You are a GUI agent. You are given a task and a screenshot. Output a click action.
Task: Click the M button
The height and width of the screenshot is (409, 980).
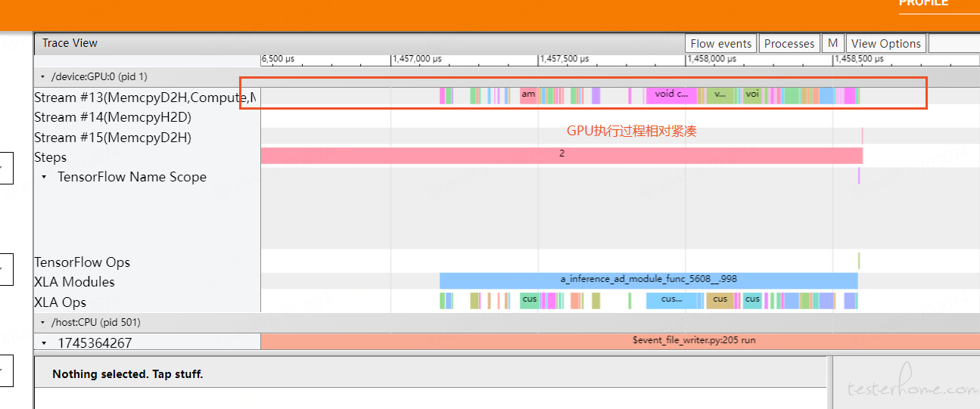(x=832, y=44)
